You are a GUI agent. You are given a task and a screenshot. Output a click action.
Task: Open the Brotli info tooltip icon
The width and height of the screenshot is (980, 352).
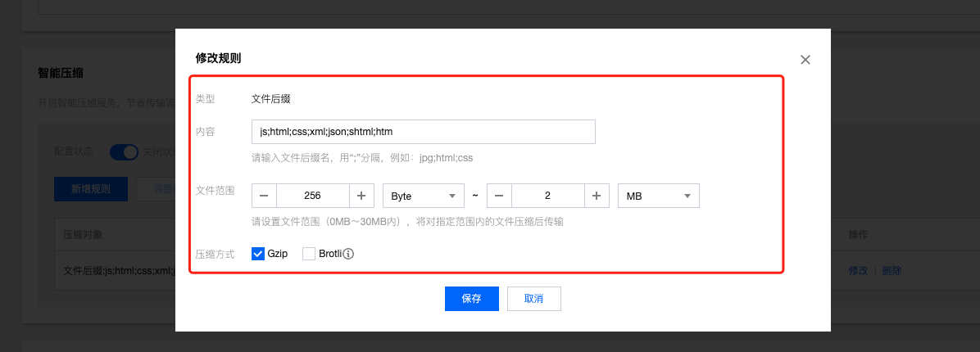click(348, 254)
